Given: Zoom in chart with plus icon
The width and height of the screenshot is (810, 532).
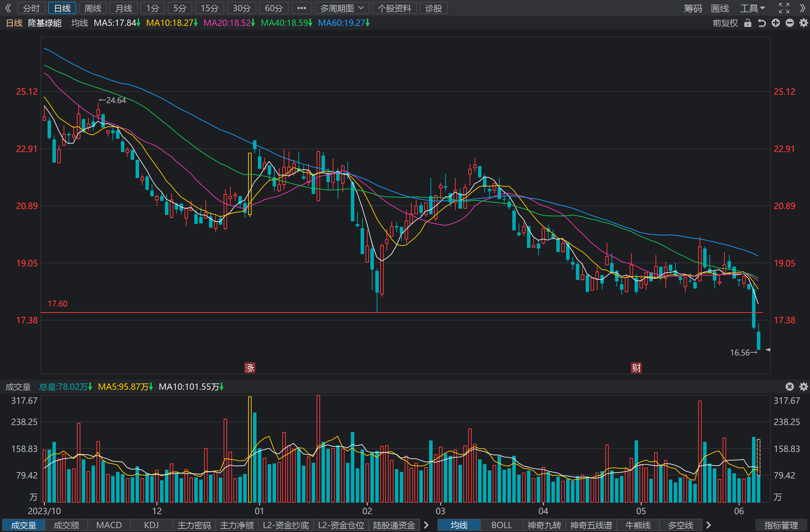Looking at the screenshot, I should 776,23.
